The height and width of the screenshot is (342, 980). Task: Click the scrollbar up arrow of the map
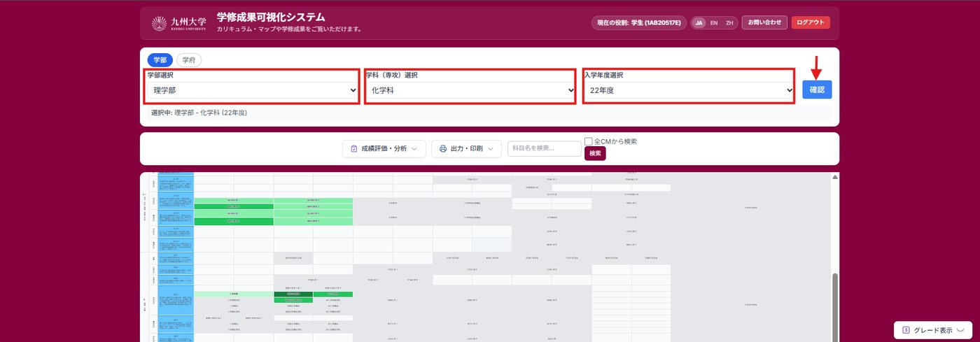pyautogui.click(x=834, y=177)
